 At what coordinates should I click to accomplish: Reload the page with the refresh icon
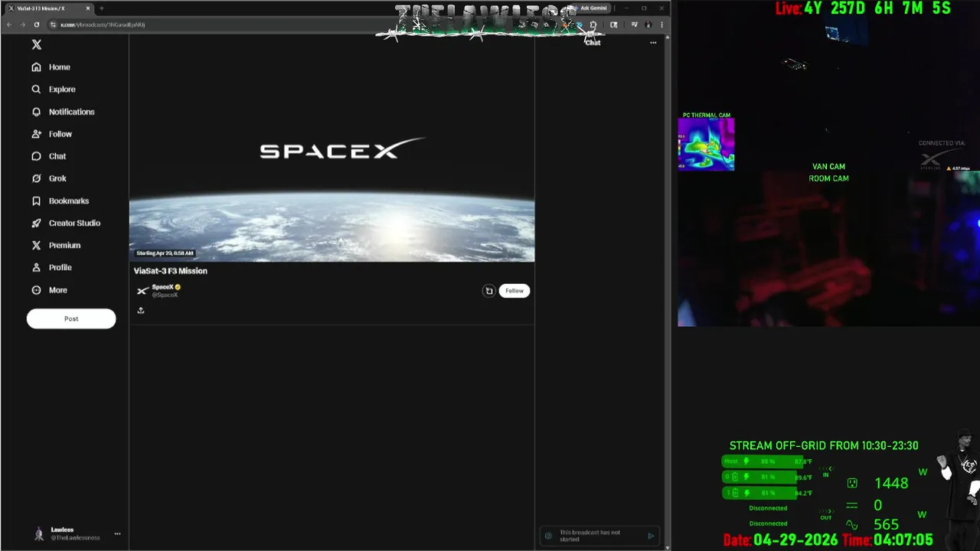tap(36, 24)
